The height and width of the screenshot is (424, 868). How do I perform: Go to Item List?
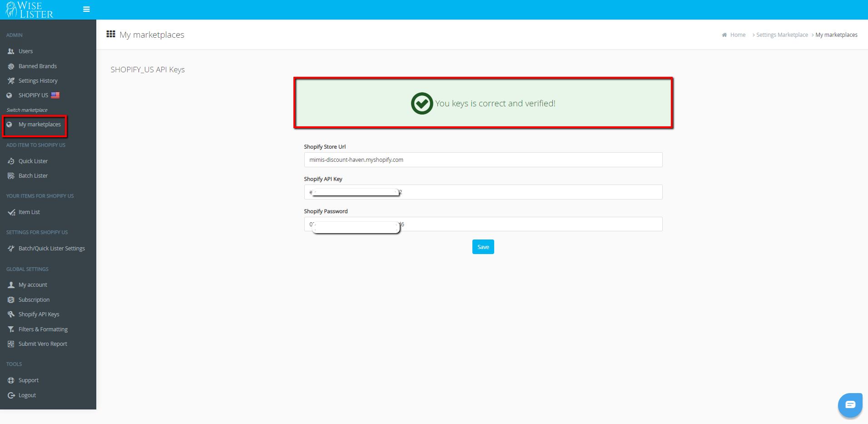(29, 212)
